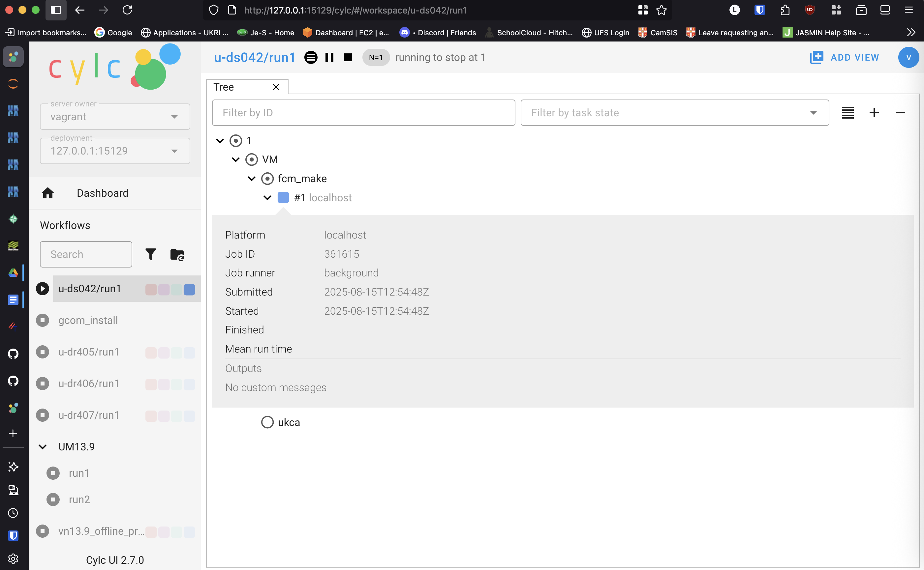924x570 pixels.
Task: Close the Tree tab
Action: coord(276,87)
